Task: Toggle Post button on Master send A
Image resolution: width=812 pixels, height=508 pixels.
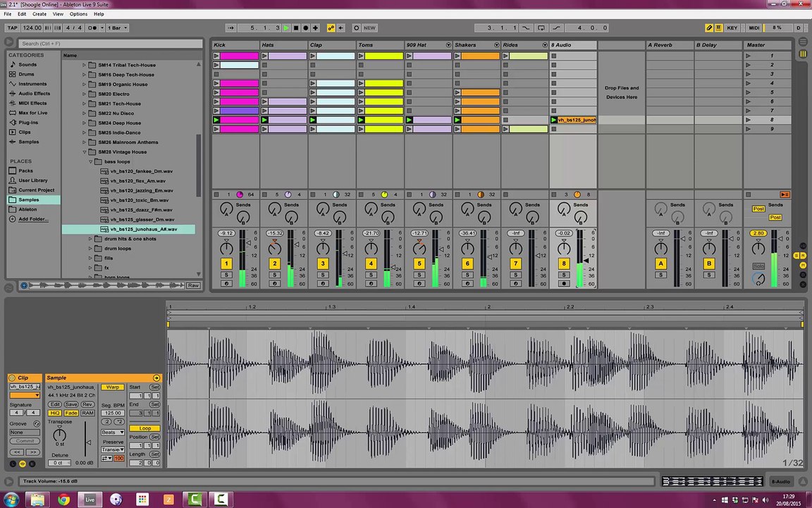Action: coord(758,209)
